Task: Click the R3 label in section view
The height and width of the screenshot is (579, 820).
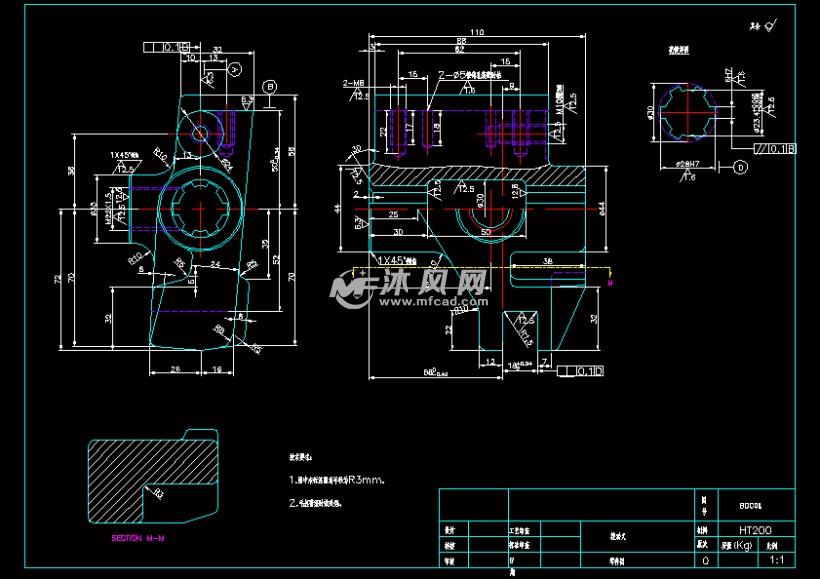Action: point(158,493)
